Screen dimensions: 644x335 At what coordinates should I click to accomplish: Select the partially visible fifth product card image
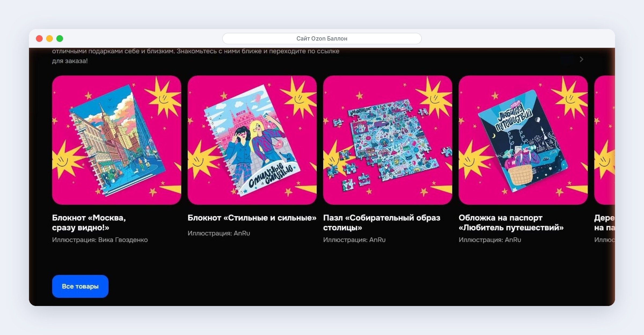[605, 140]
